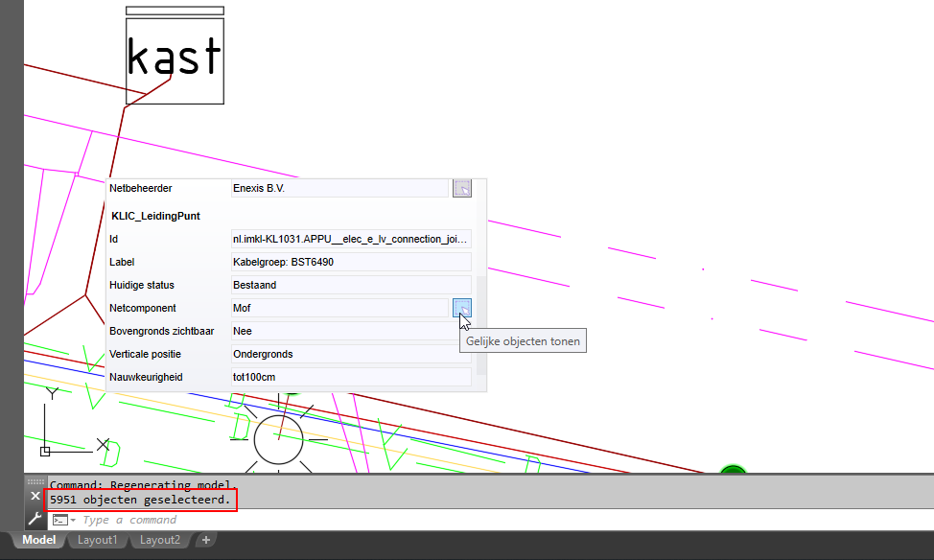
Task: Click the Netbeheerder Enexis B.V. field
Action: click(x=339, y=189)
